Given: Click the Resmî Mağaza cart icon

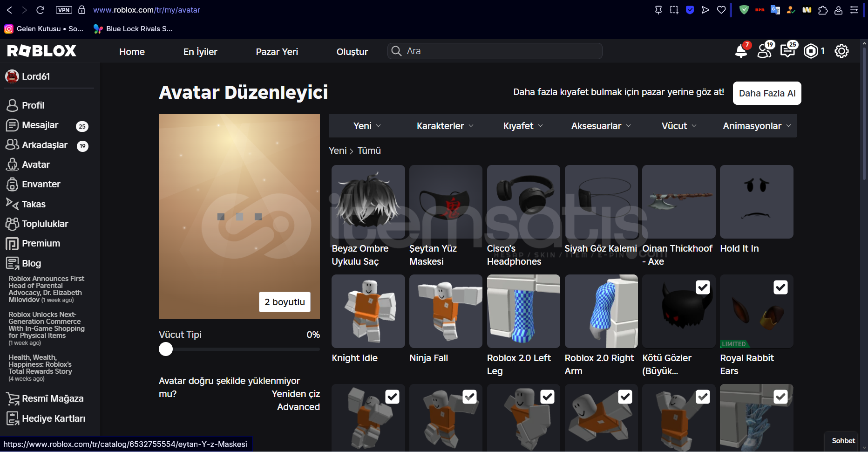Looking at the screenshot, I should (x=12, y=398).
